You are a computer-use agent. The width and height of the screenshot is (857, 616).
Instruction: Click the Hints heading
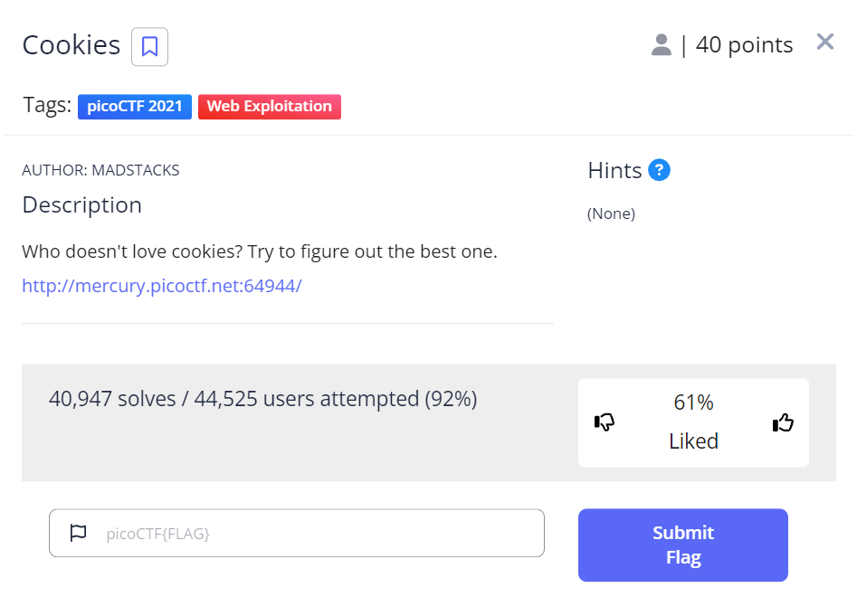pyautogui.click(x=614, y=170)
